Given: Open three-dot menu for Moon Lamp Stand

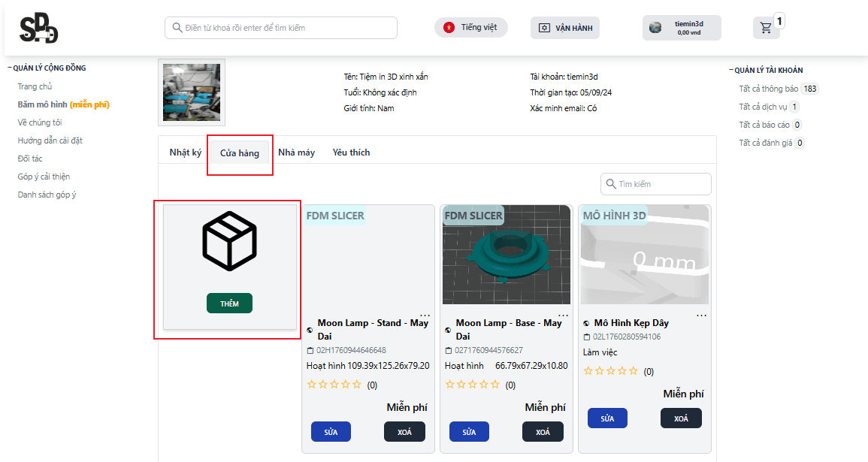Looking at the screenshot, I should click(x=425, y=316).
